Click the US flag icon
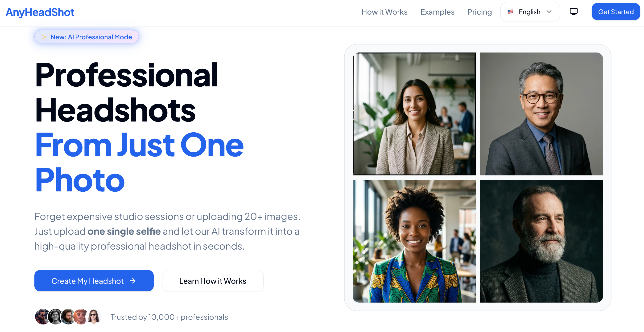This screenshot has height=332, width=644. click(x=511, y=12)
